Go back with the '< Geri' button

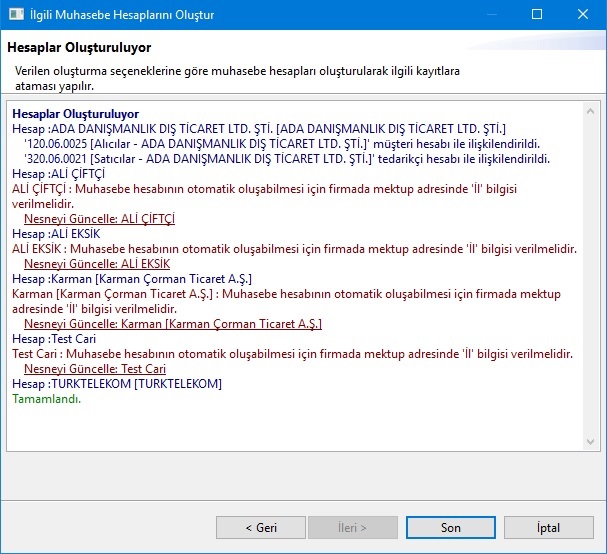pos(260,527)
